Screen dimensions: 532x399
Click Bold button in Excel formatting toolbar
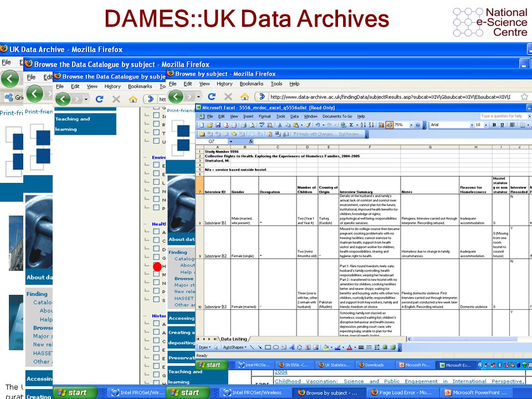pyautogui.click(x=494, y=125)
